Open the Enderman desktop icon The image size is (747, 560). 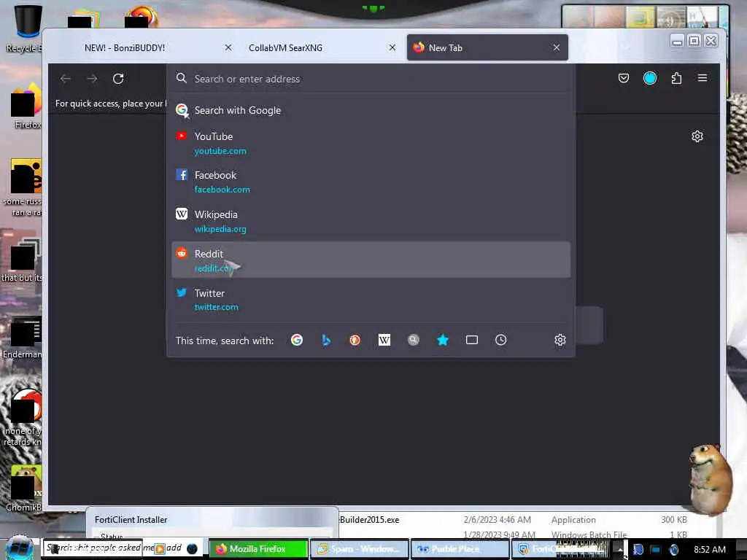click(x=24, y=338)
